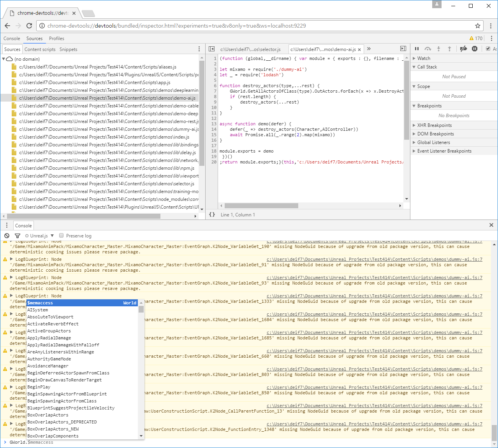Click the first dummy-ai.js:7 source link

point(374,259)
